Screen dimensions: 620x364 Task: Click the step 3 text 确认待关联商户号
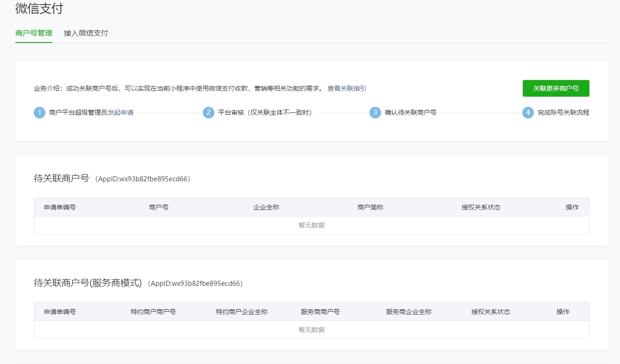pos(411,112)
